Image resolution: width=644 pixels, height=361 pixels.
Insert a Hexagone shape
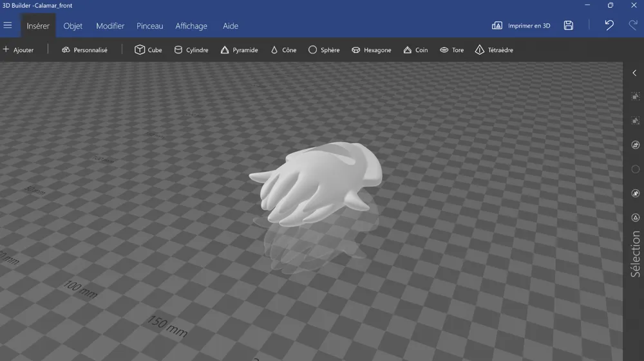click(372, 50)
